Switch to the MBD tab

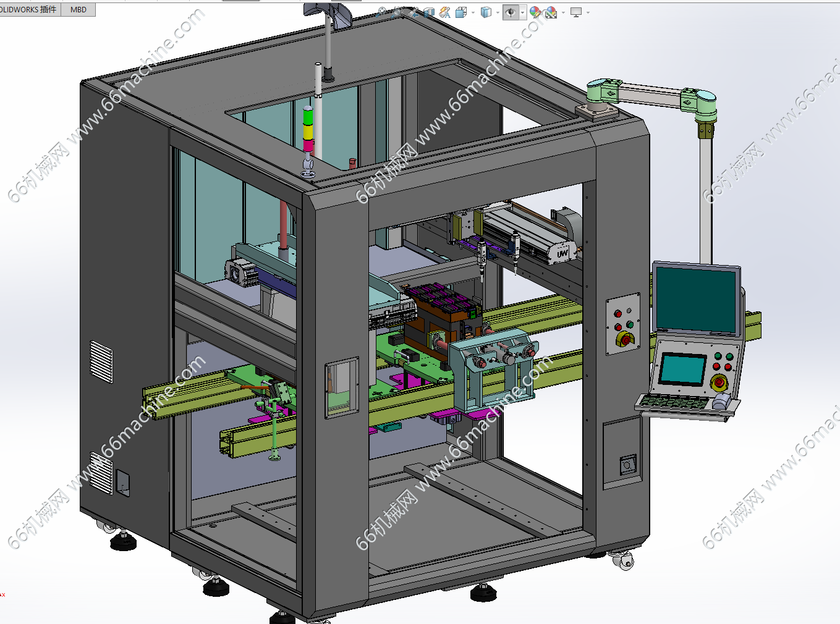(x=78, y=9)
